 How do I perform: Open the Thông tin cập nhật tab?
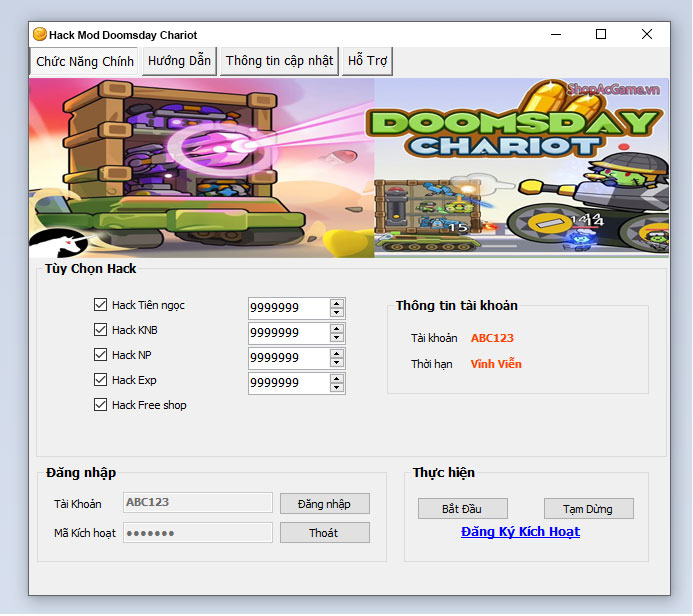(x=279, y=61)
